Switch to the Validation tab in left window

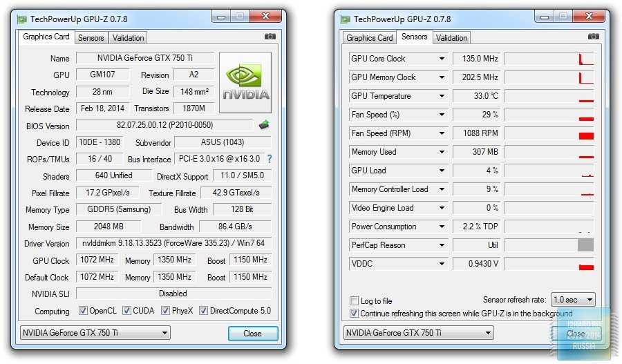128,38
